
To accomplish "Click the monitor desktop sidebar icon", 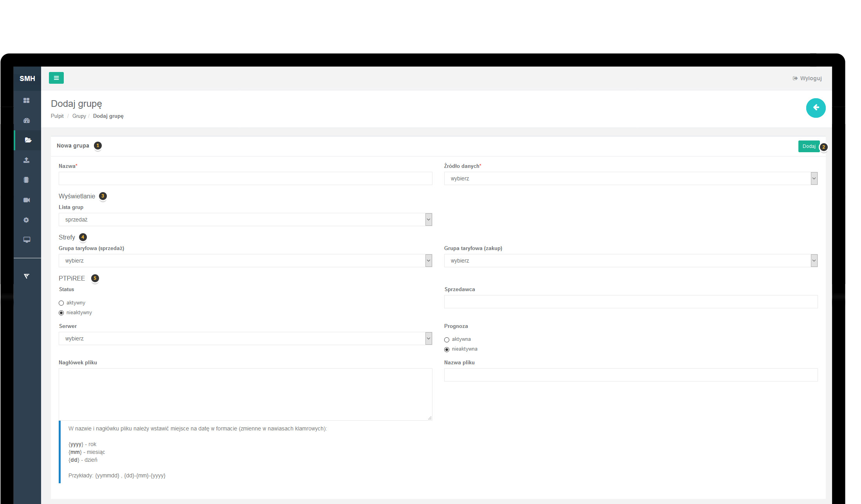I will coord(27,240).
